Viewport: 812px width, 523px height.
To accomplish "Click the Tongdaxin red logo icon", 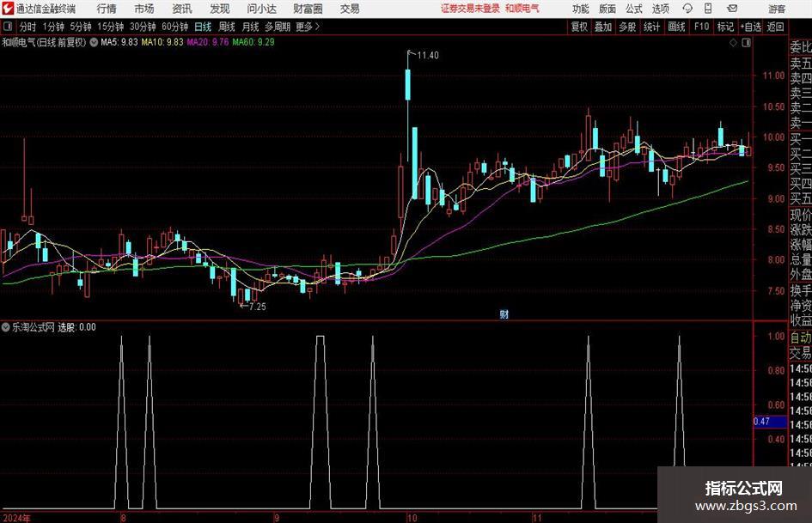I will point(8,9).
